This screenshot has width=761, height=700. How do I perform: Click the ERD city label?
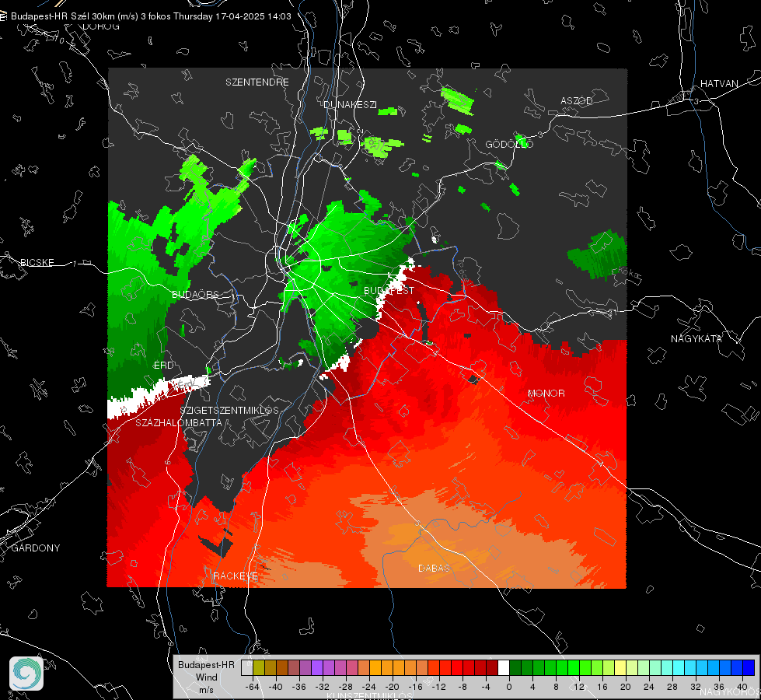[163, 366]
